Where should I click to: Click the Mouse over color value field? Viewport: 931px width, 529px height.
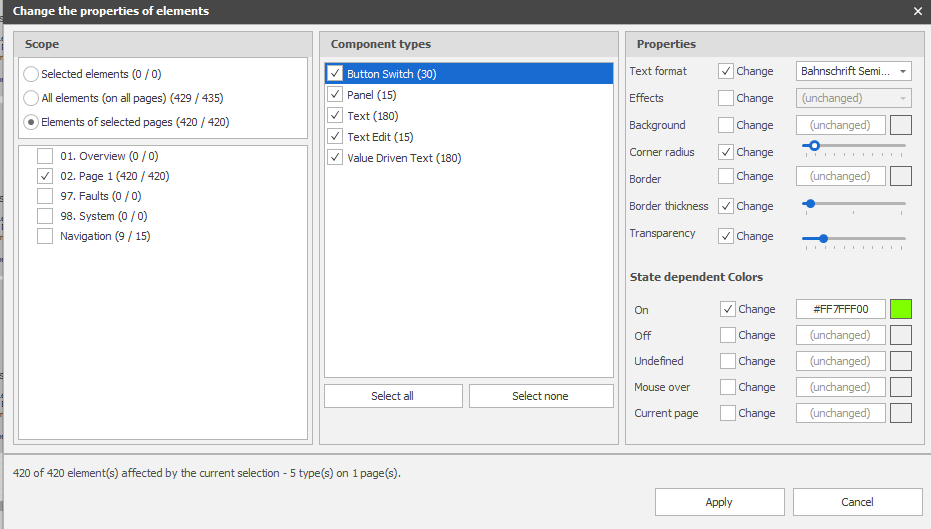(841, 387)
